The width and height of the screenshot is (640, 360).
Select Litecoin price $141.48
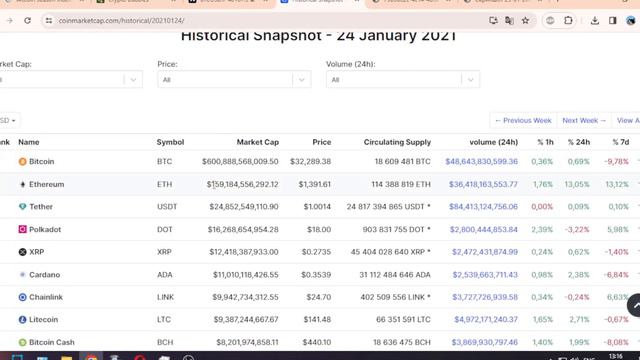pos(317,320)
